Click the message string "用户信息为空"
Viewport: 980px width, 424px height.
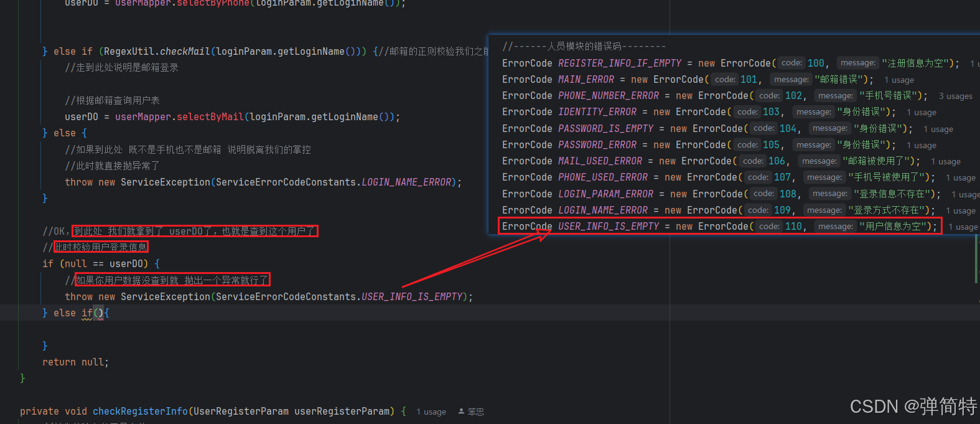click(894, 226)
